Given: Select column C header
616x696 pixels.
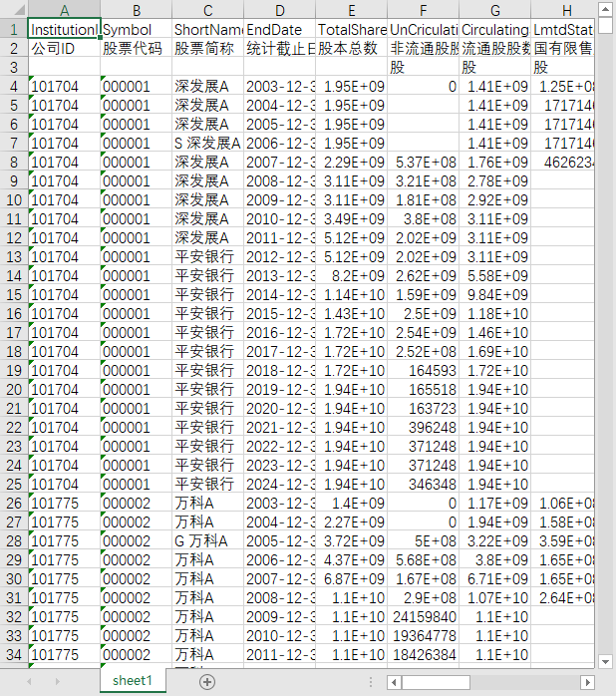Looking at the screenshot, I should pyautogui.click(x=207, y=9).
